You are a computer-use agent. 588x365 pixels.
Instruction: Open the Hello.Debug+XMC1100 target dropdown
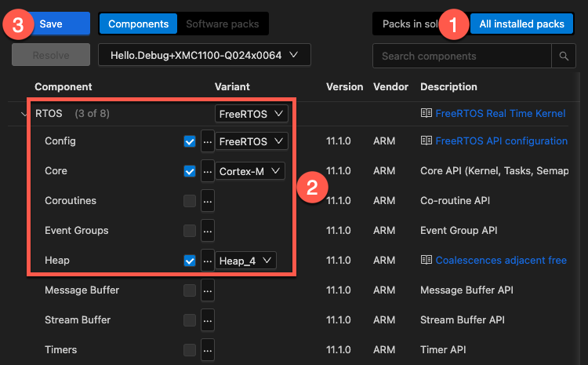click(204, 55)
